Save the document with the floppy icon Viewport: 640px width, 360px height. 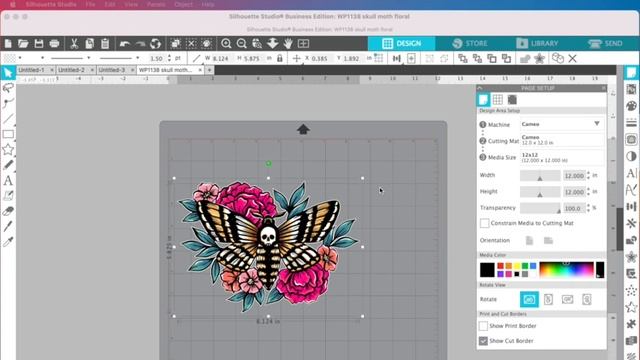[39, 44]
